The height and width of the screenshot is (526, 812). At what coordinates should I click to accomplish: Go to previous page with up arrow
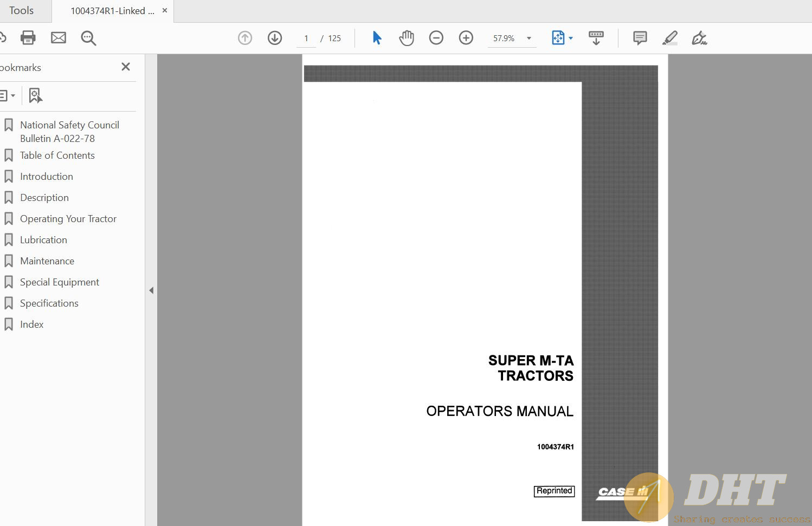pyautogui.click(x=245, y=38)
